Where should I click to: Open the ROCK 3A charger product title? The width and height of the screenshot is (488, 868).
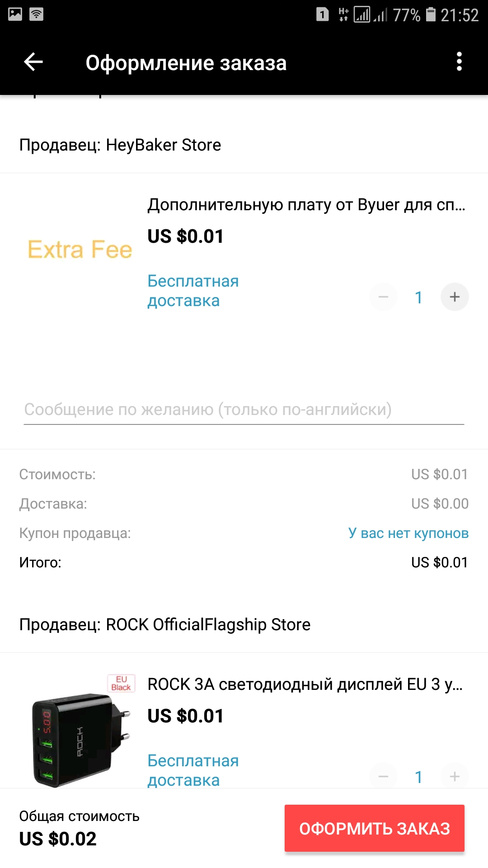(x=305, y=684)
